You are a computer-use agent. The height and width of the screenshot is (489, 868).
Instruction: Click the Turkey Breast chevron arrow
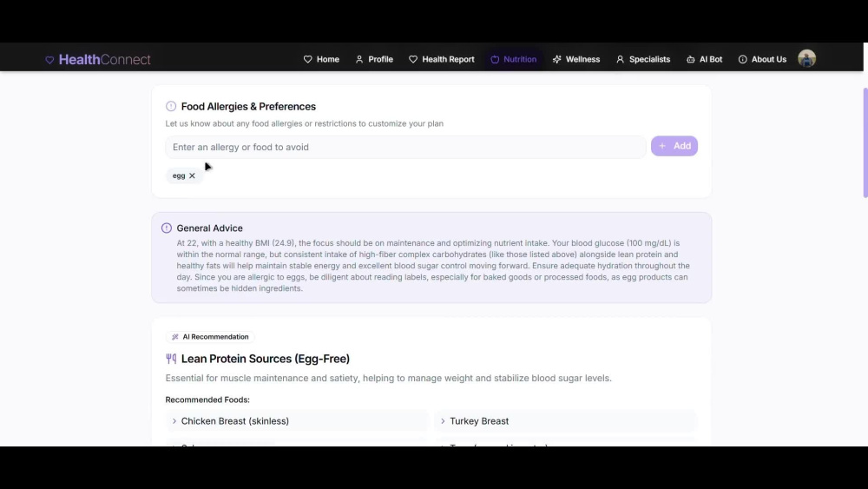[x=443, y=421]
